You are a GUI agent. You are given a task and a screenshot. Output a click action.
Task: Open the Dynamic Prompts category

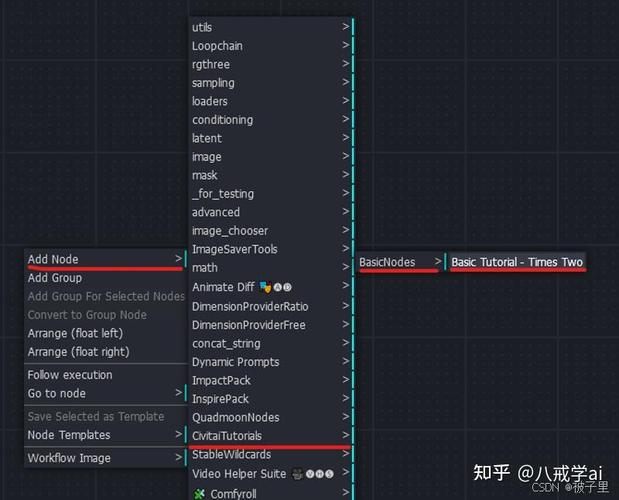pyautogui.click(x=271, y=362)
